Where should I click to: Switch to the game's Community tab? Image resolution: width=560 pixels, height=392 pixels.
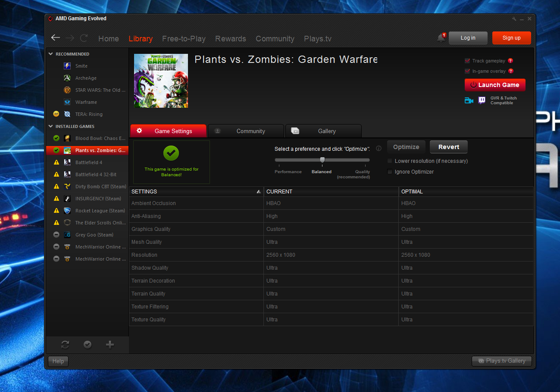point(246,131)
